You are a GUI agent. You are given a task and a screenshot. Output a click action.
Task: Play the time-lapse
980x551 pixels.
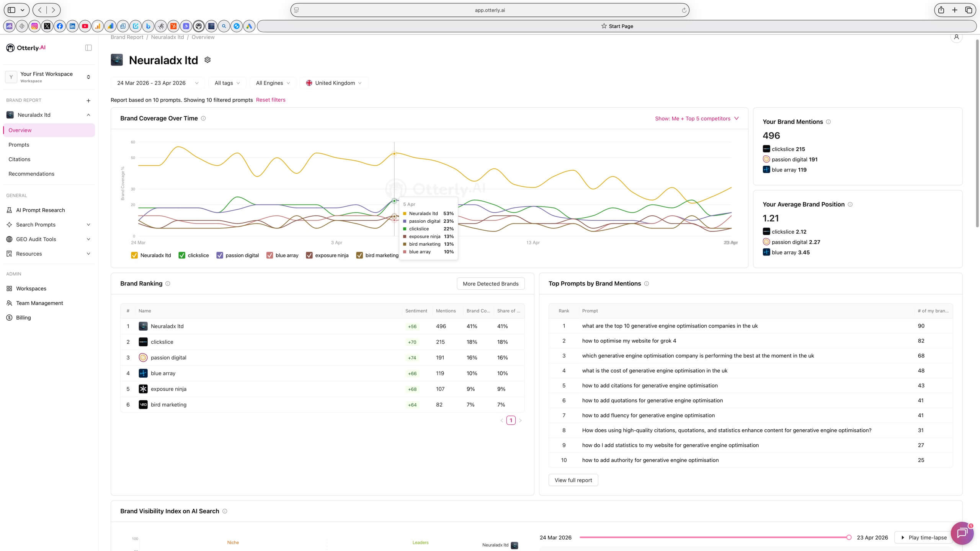924,537
